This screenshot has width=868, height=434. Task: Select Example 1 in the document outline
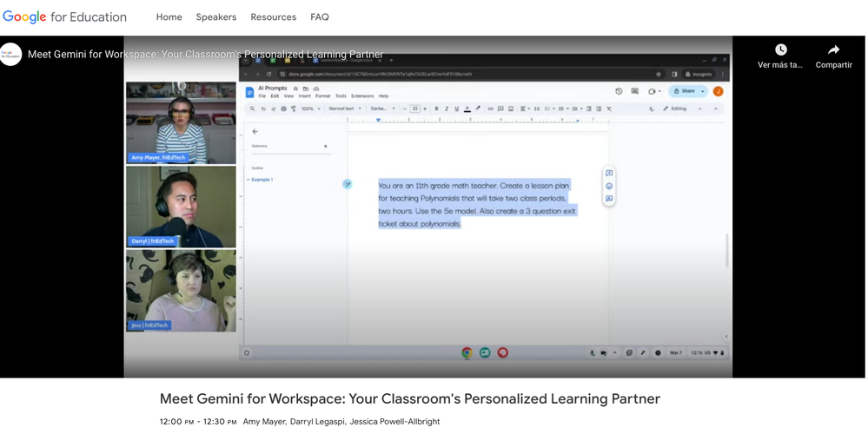click(x=262, y=180)
